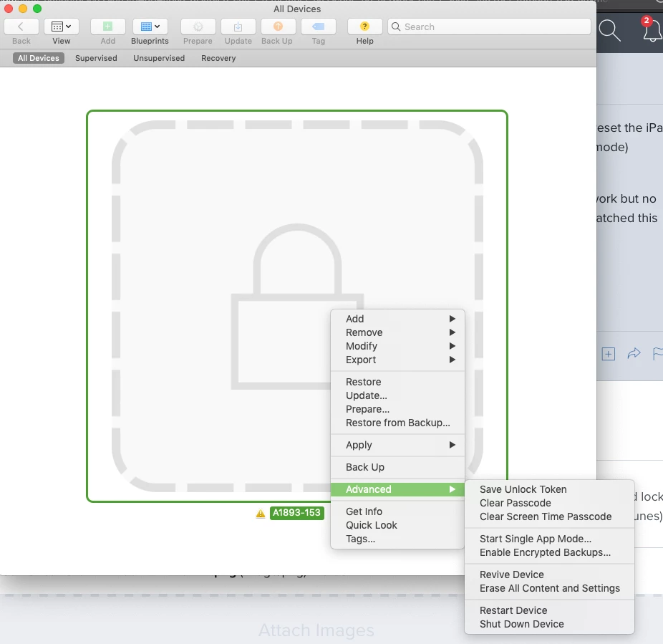Viewport: 663px width, 644px height.
Task: Select Restart Device
Action: click(549, 610)
